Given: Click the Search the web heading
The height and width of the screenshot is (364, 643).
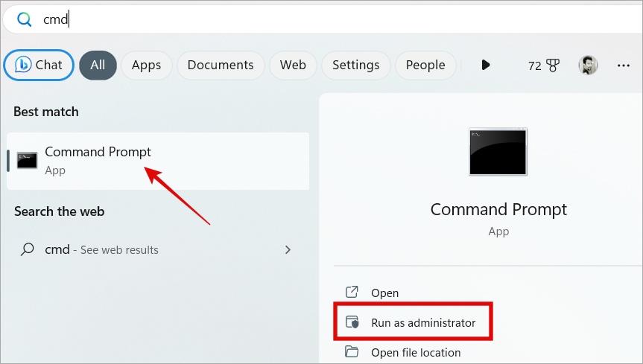Looking at the screenshot, I should [60, 211].
